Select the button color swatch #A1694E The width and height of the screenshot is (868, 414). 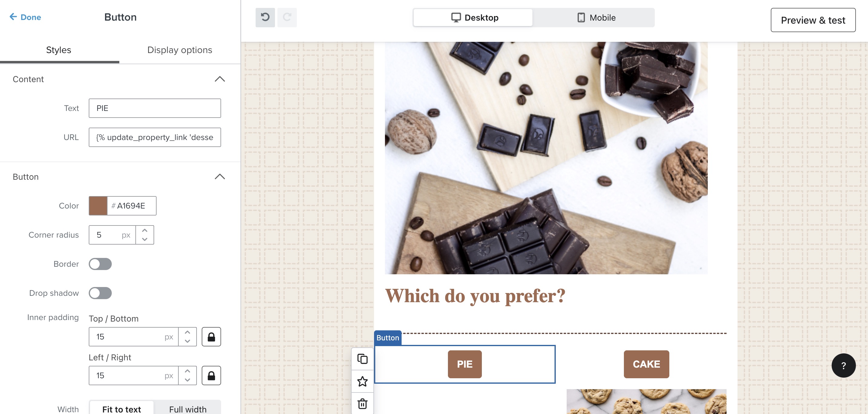point(98,205)
